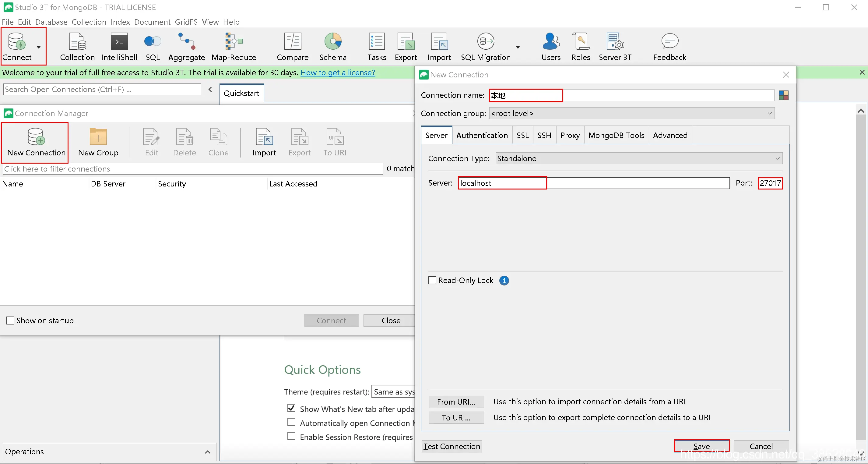Viewport: 868px width, 464px height.
Task: Click the Aggregate toolbar icon
Action: tap(186, 47)
